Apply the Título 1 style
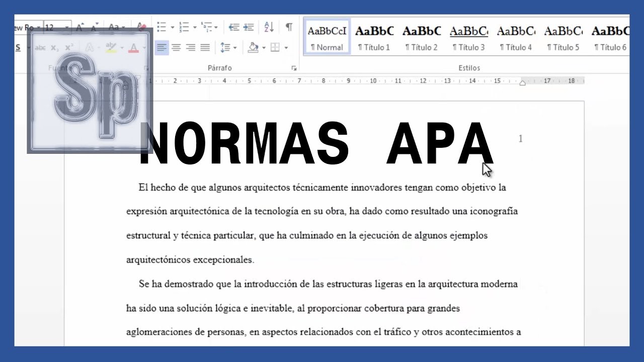The height and width of the screenshot is (362, 644). [x=374, y=38]
